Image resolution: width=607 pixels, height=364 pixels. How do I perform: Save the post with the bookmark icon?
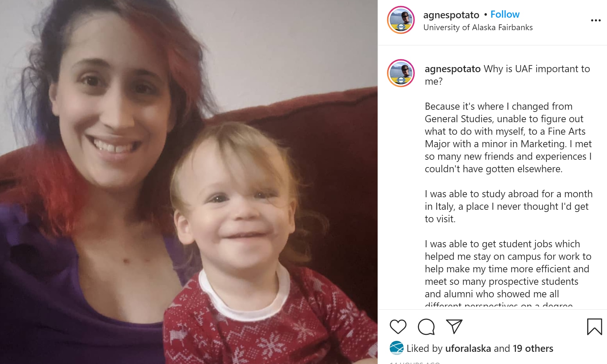pyautogui.click(x=594, y=326)
